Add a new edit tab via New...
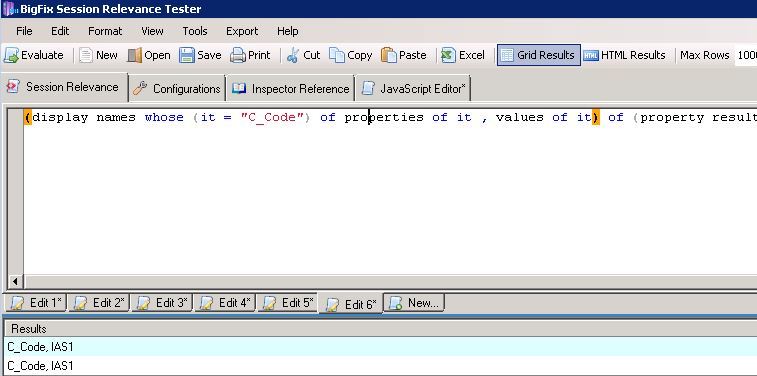 414,303
